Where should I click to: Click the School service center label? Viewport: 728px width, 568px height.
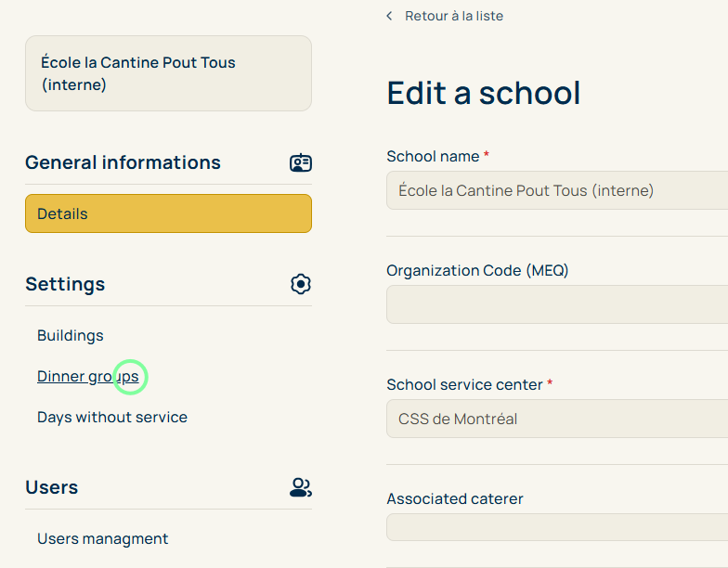click(464, 384)
